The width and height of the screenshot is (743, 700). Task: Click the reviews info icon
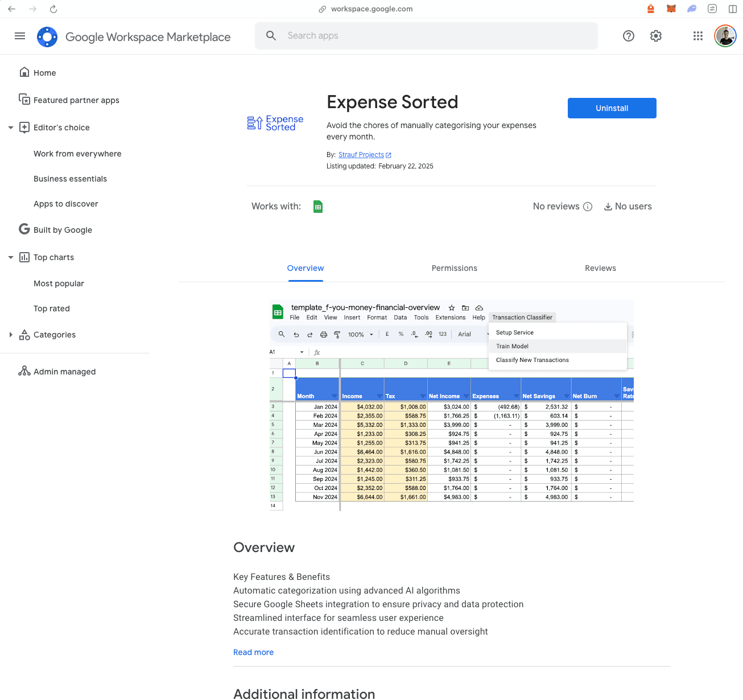click(588, 207)
